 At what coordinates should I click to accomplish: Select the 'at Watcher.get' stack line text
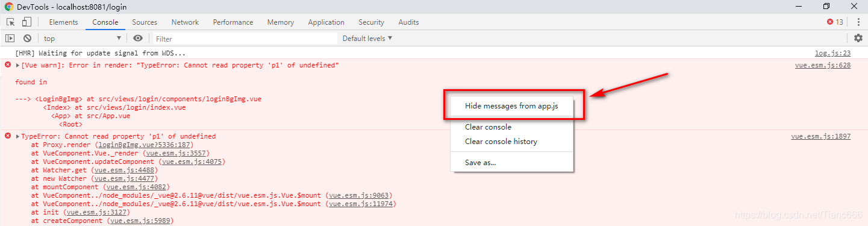click(x=94, y=170)
